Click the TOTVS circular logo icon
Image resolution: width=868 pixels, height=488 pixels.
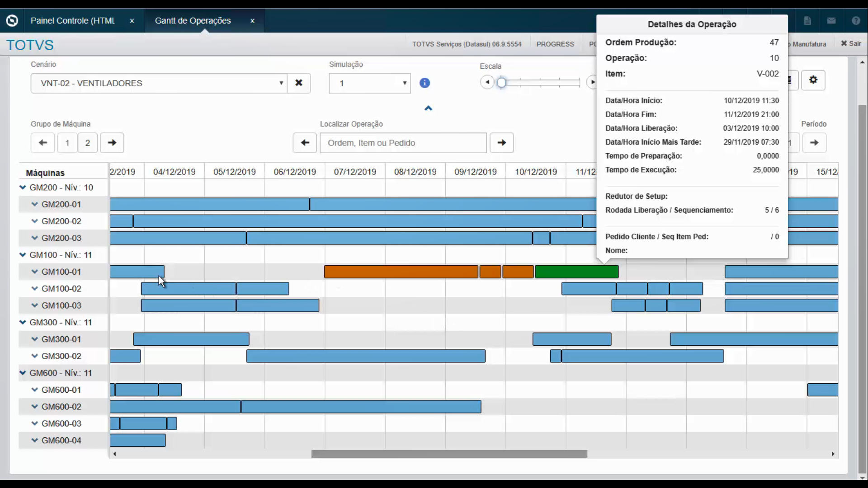pyautogui.click(x=12, y=21)
